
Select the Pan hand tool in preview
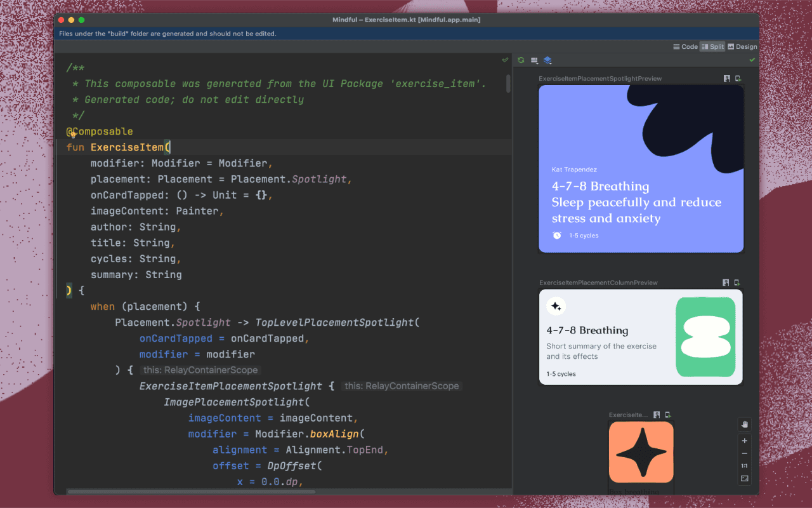(x=745, y=424)
